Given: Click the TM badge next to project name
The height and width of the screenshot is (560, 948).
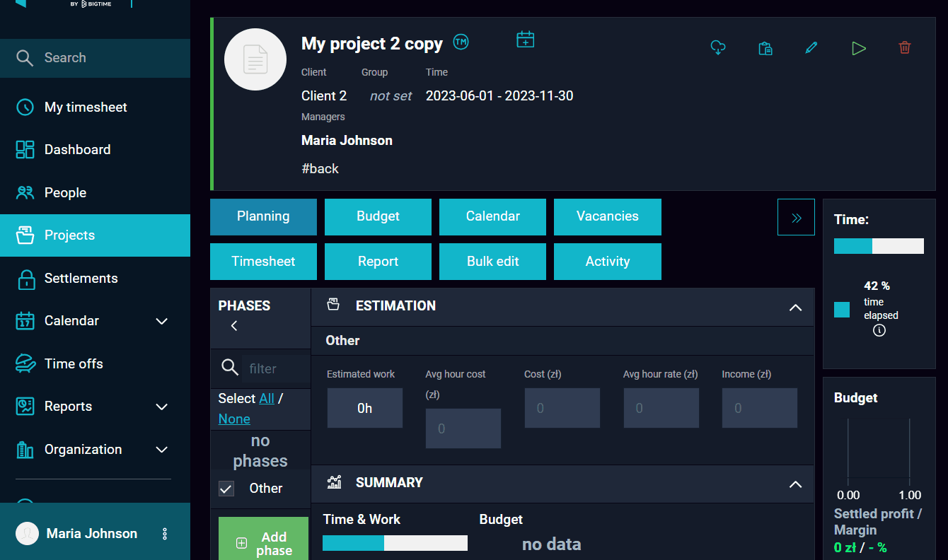Looking at the screenshot, I should coord(461,42).
